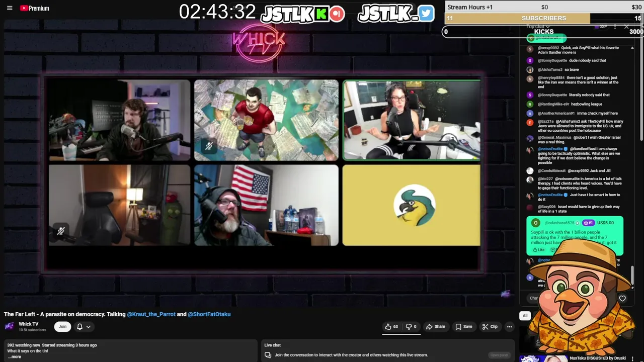
Task: Click @RantingMike-e9r avatar in chat
Action: [x=530, y=104]
